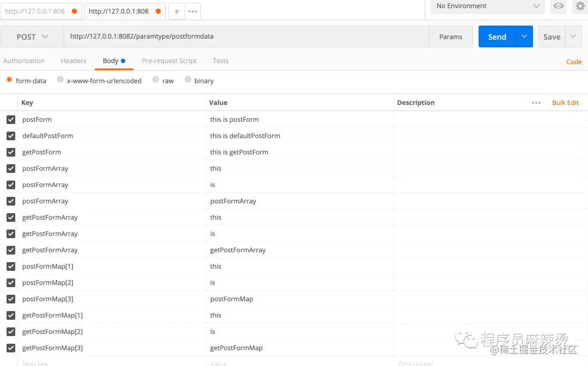Open column options dots beside Bulk Edit

coord(536,103)
